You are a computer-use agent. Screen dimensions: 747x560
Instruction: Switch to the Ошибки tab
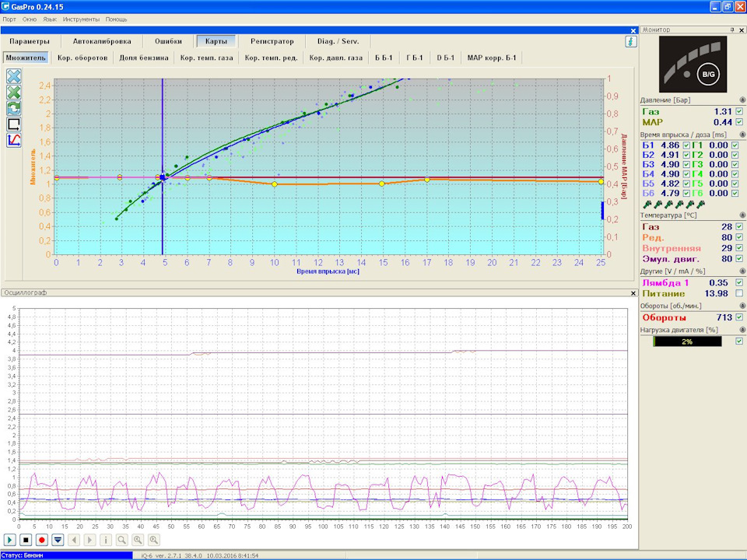(x=168, y=41)
